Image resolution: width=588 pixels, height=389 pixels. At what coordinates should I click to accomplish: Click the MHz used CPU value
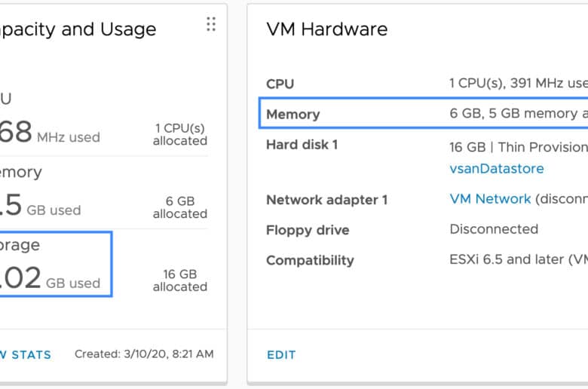(50, 132)
